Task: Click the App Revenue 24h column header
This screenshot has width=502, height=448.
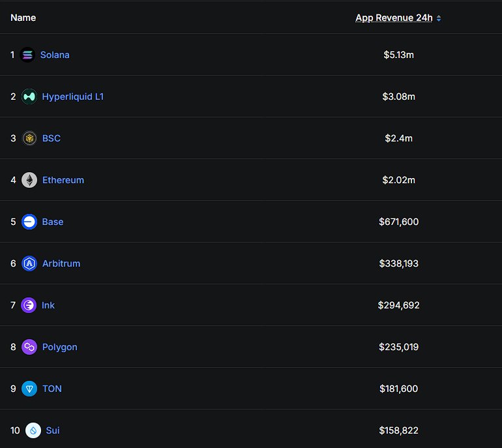Action: tap(394, 18)
